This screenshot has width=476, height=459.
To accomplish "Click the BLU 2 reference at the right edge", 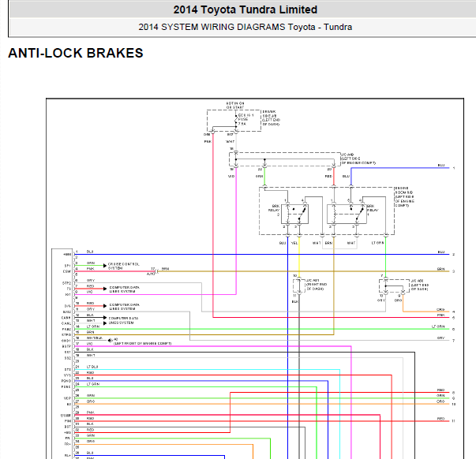I will point(446,253).
